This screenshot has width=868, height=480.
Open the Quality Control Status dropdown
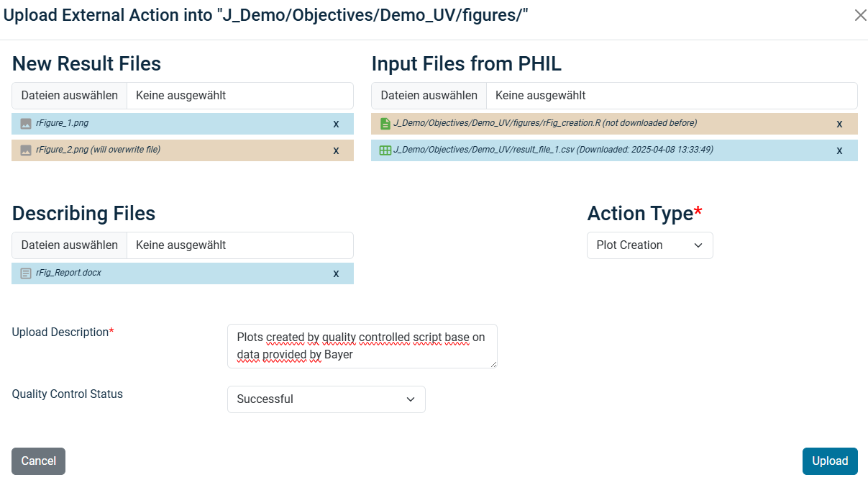pos(326,399)
